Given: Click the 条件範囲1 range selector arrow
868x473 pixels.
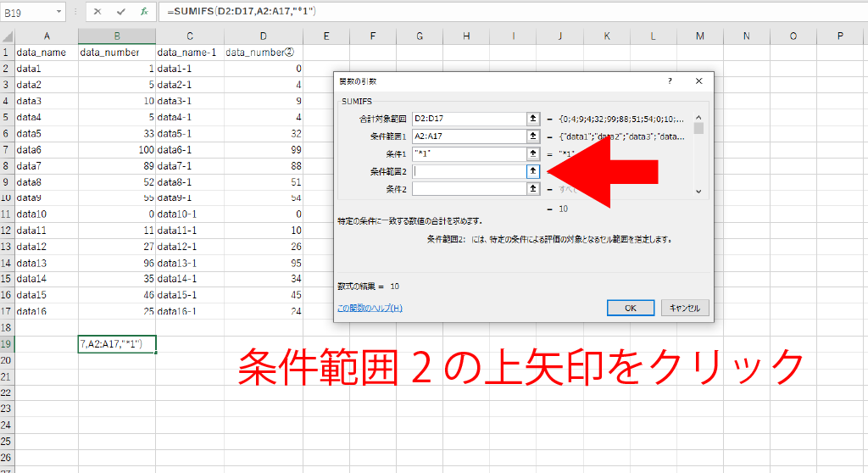Looking at the screenshot, I should (x=533, y=136).
